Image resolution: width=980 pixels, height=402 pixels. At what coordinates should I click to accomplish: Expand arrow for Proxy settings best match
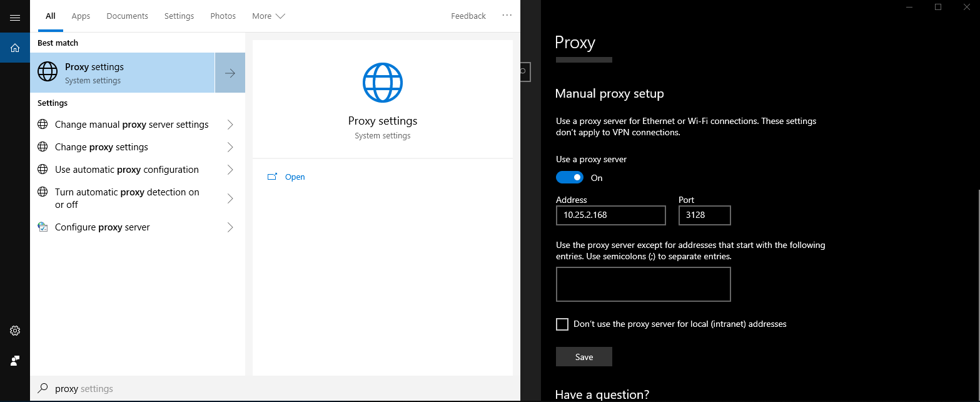tap(230, 73)
